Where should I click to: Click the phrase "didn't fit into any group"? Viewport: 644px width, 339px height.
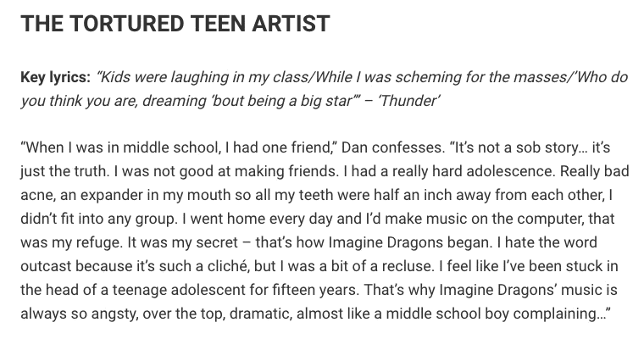[97, 219]
